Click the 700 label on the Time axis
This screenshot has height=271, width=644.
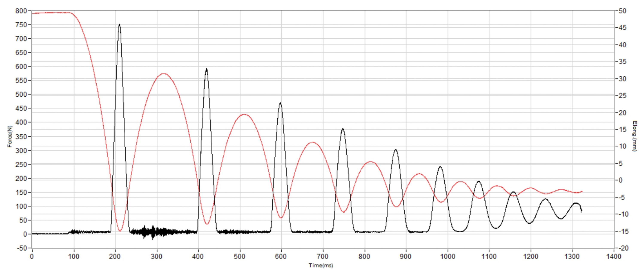[x=322, y=256]
